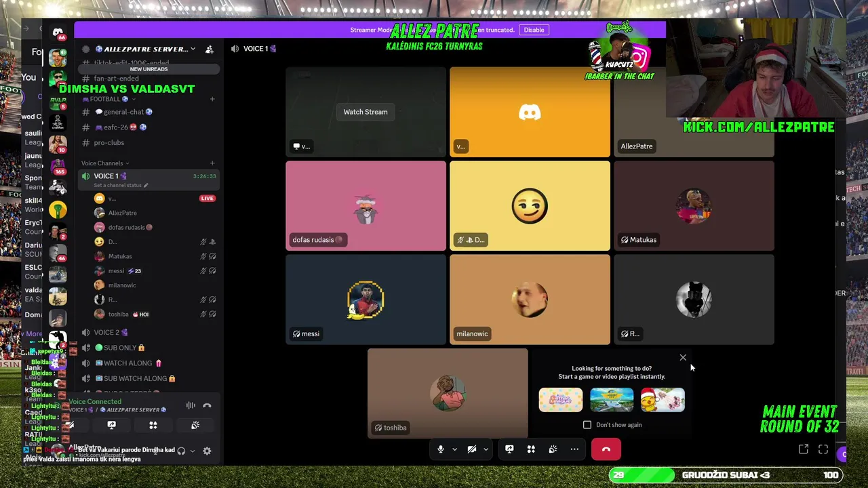Collapse the Voice Channels category

105,163
